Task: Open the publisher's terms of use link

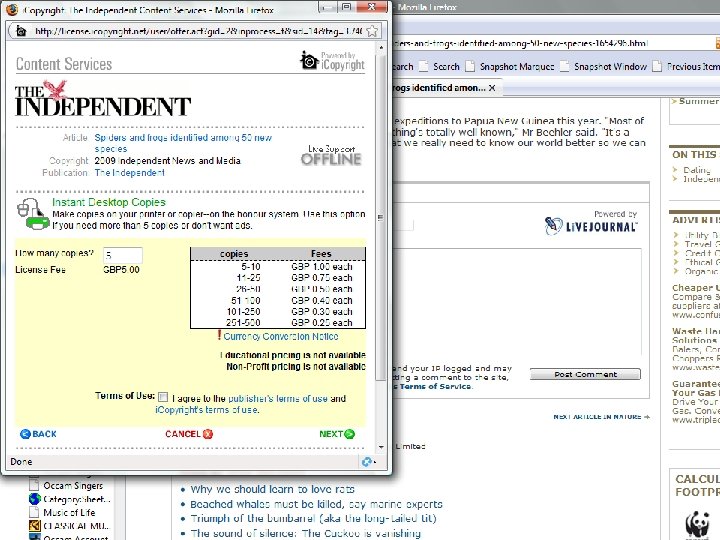Action: tap(277, 398)
